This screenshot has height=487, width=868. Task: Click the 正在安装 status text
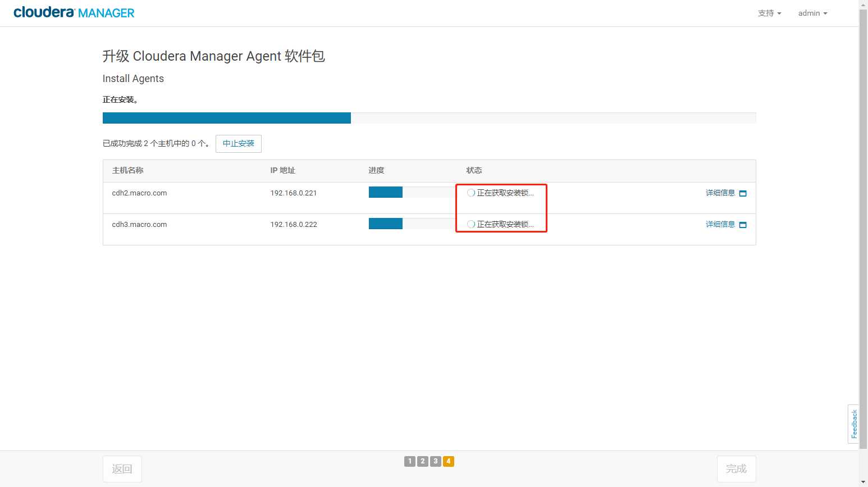[x=120, y=99]
